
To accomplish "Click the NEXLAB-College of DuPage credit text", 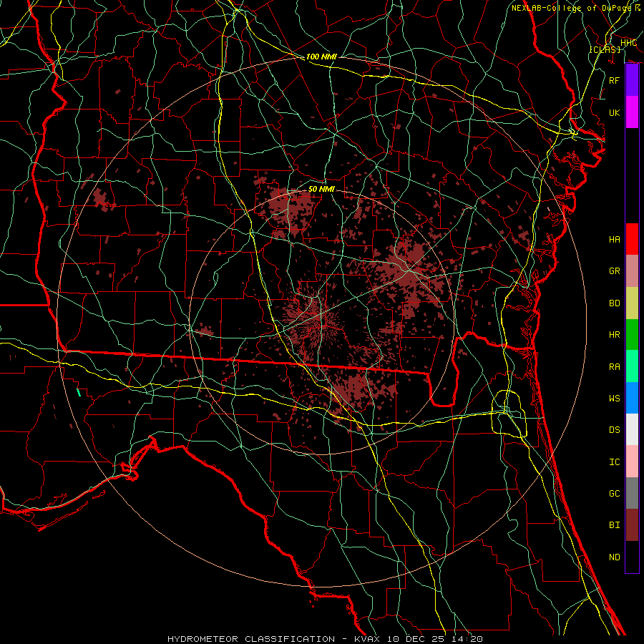I will (571, 8).
